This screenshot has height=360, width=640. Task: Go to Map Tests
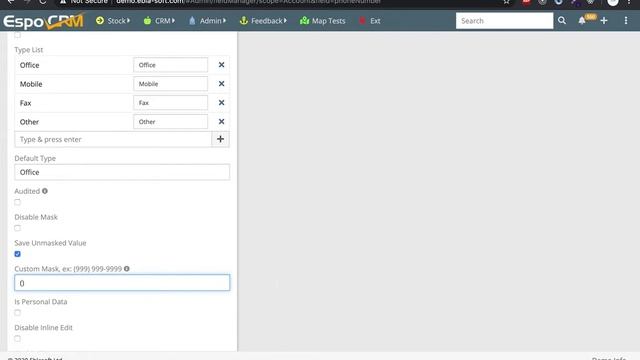click(322, 21)
